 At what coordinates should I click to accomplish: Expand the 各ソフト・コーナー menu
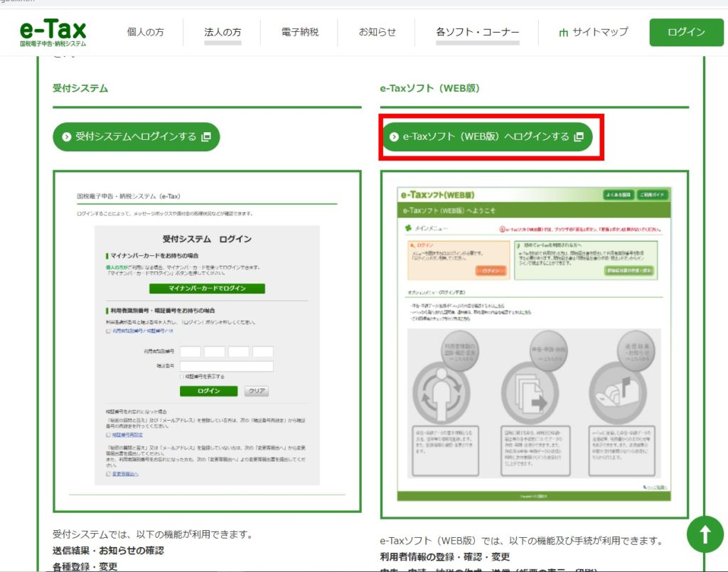click(477, 32)
